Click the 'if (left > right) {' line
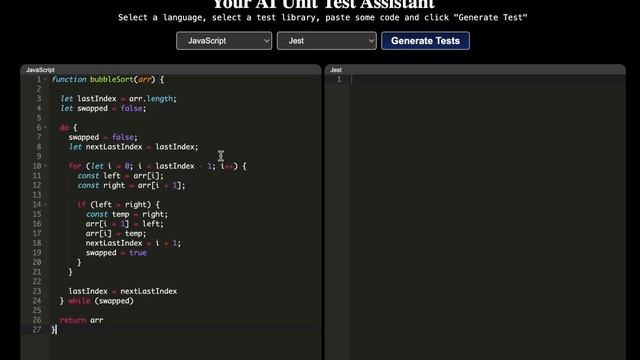 (x=118, y=204)
